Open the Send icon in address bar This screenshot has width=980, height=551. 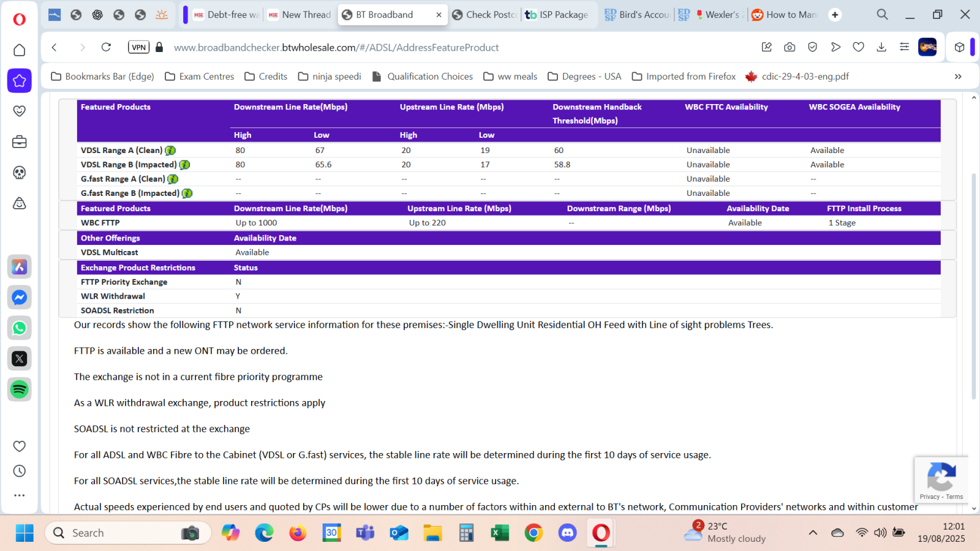[835, 47]
